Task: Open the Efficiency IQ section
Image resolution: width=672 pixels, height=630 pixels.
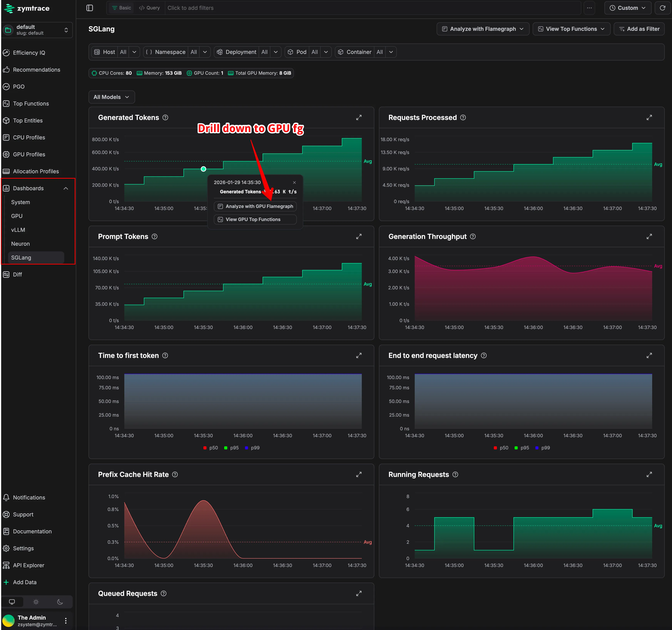Action: [x=29, y=53]
